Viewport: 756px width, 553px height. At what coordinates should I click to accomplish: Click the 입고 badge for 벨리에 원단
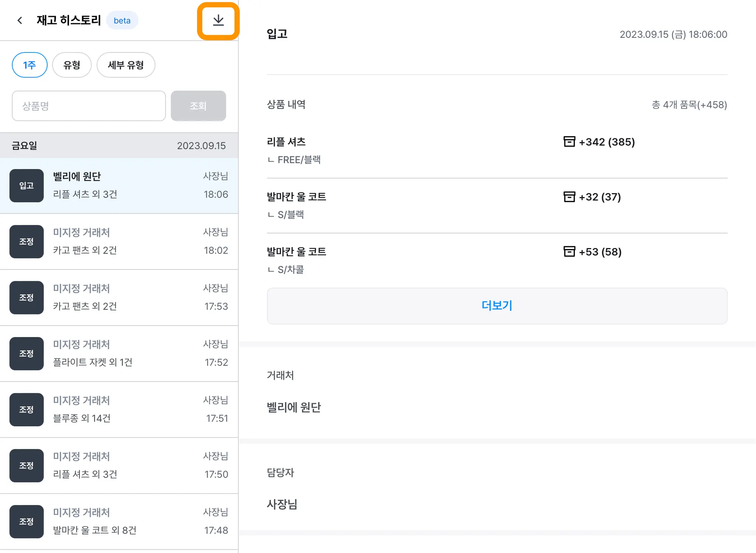[26, 186]
